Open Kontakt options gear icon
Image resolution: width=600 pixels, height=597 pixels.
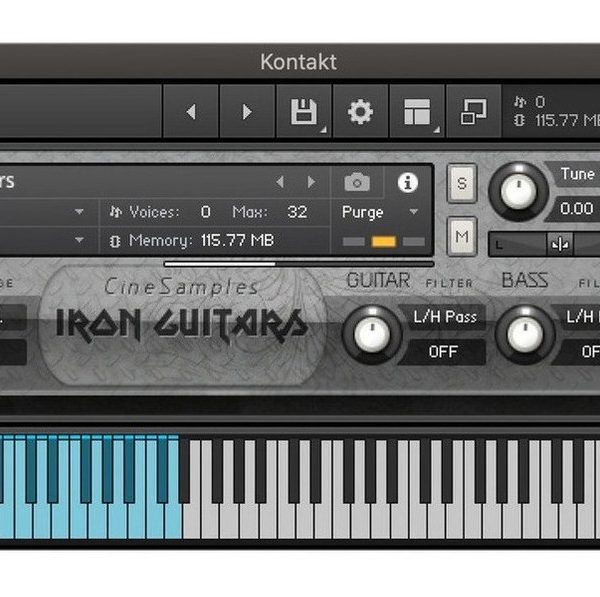coord(360,112)
